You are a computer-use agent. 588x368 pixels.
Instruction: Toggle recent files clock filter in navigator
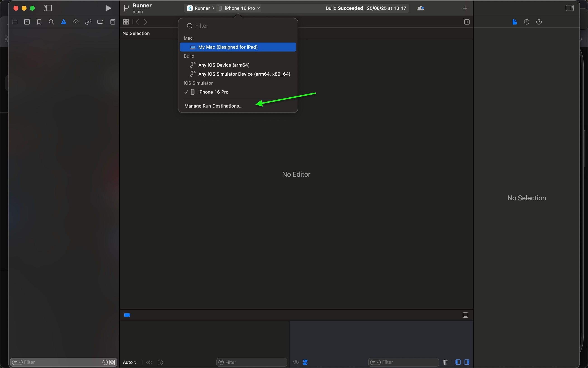click(x=105, y=362)
